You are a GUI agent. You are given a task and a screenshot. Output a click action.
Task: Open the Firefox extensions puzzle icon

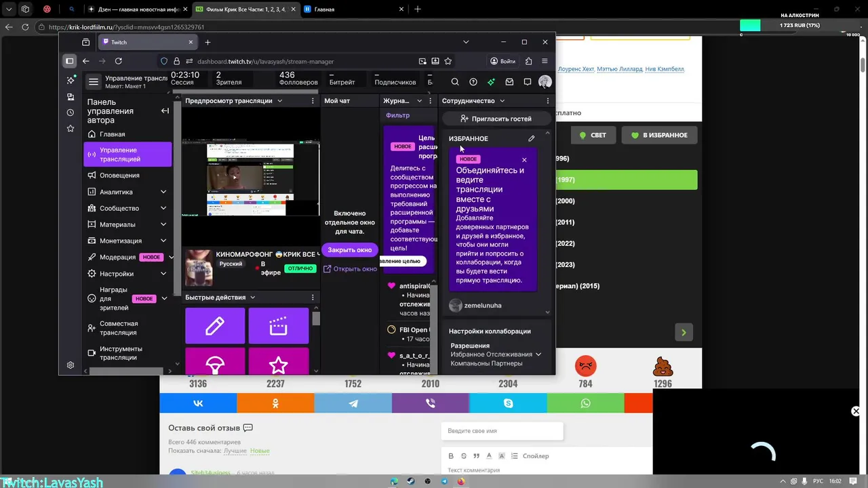(529, 61)
